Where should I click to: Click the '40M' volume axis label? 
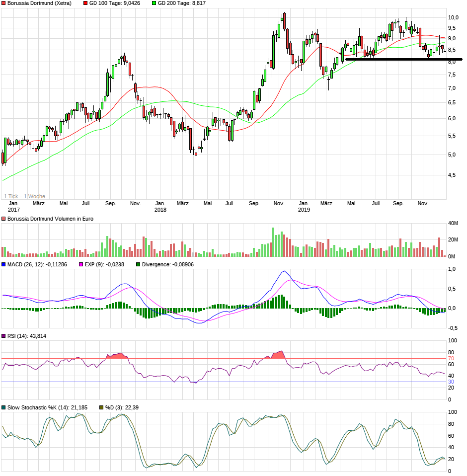(x=453, y=224)
